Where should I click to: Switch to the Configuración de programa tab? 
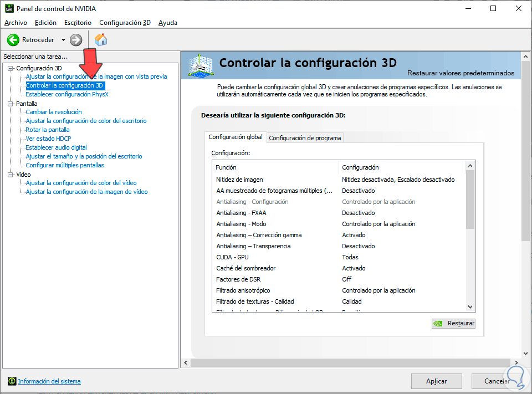click(305, 138)
